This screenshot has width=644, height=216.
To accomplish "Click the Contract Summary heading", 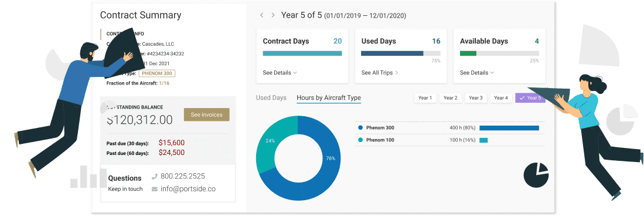I will (x=141, y=15).
